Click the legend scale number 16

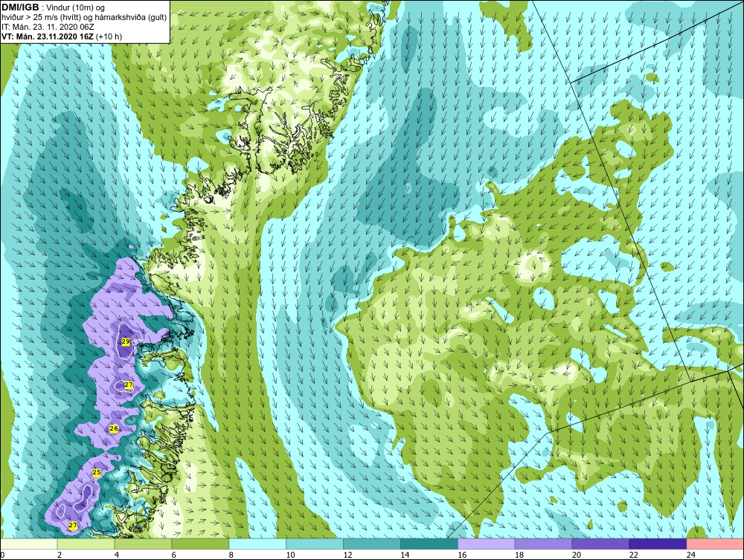(462, 555)
